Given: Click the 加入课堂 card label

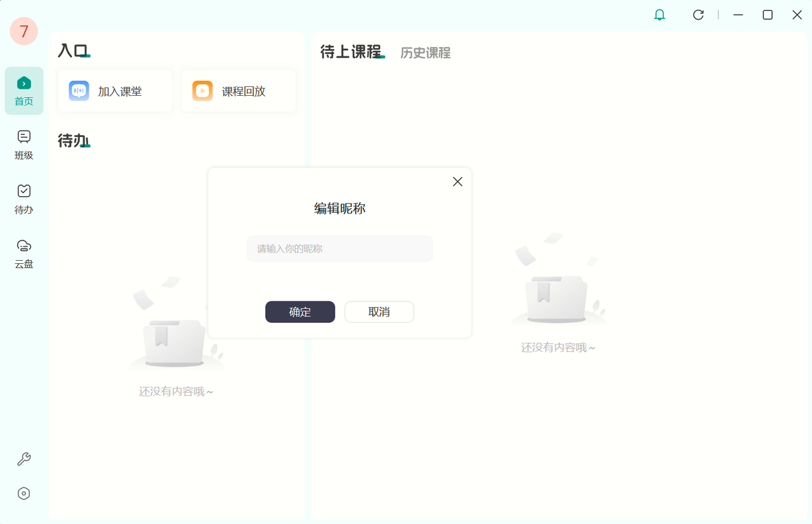Looking at the screenshot, I should click(x=120, y=91).
